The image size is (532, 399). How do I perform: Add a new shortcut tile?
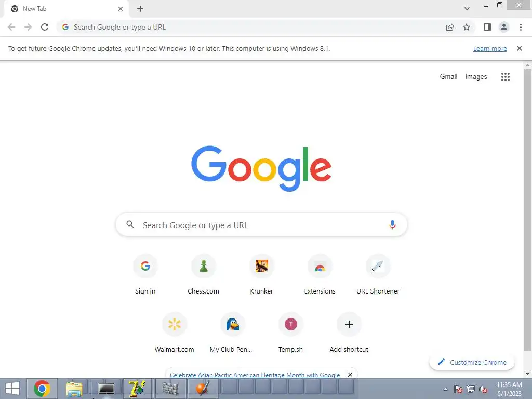click(x=349, y=333)
